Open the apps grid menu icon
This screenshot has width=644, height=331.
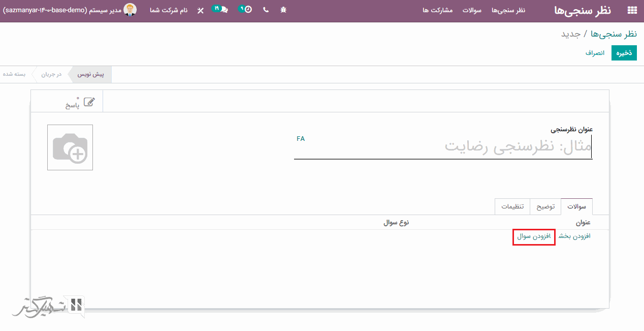pyautogui.click(x=632, y=10)
